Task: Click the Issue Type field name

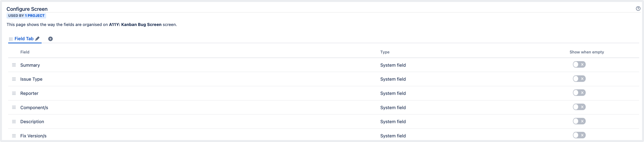Action: [x=31, y=79]
